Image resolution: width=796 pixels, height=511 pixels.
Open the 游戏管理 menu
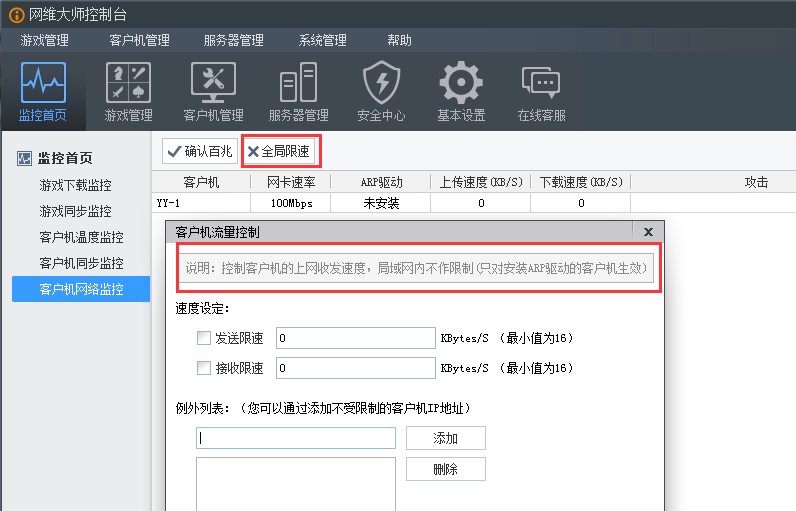[x=45, y=40]
